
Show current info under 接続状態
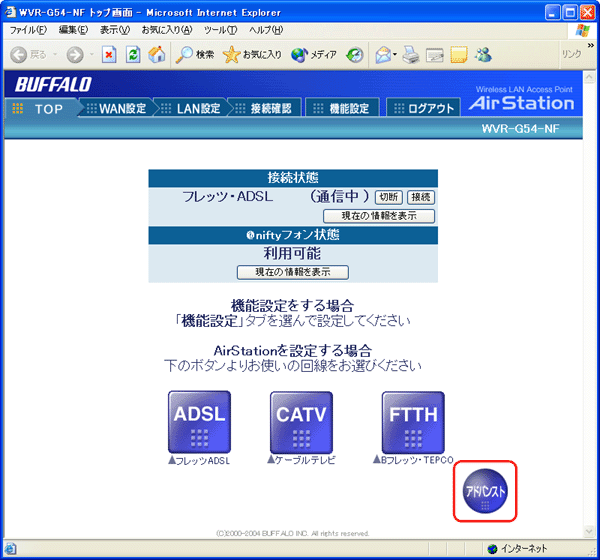379,216
